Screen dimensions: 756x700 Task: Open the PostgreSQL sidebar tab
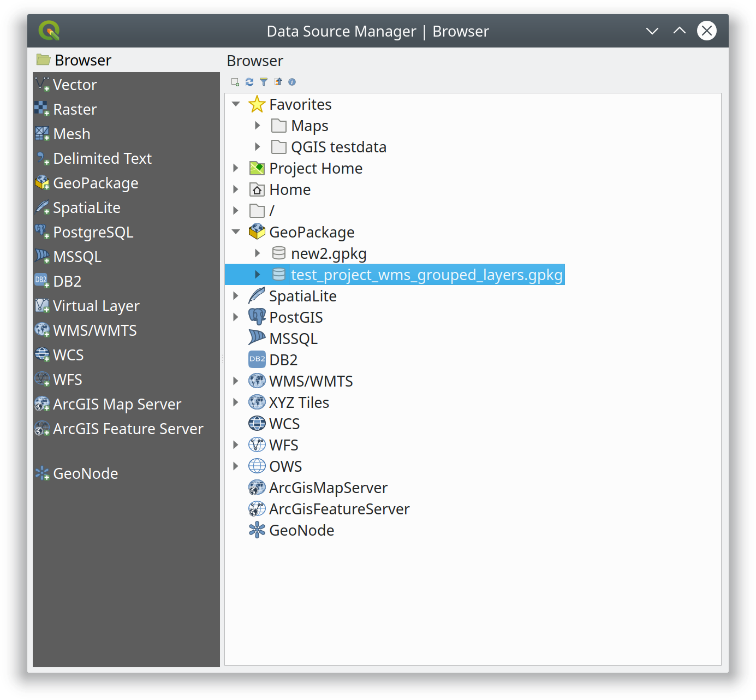coord(126,232)
